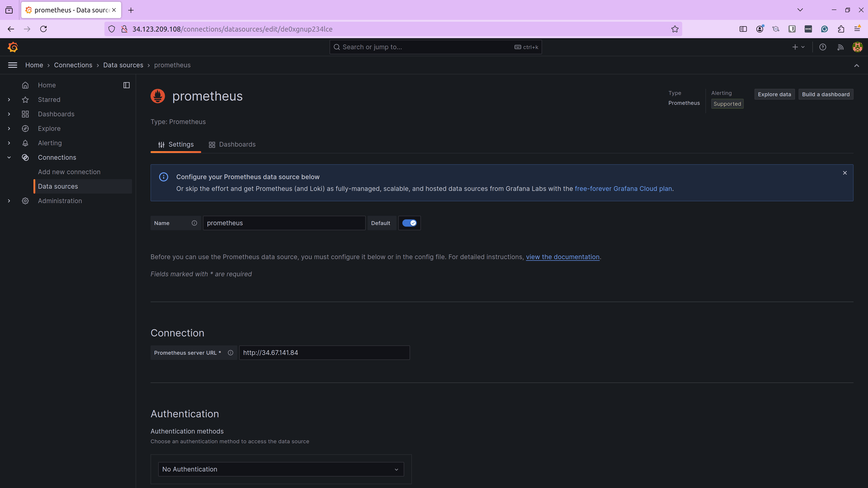Select the prometheus Data source browser tab
868x488 pixels.
(x=71, y=10)
